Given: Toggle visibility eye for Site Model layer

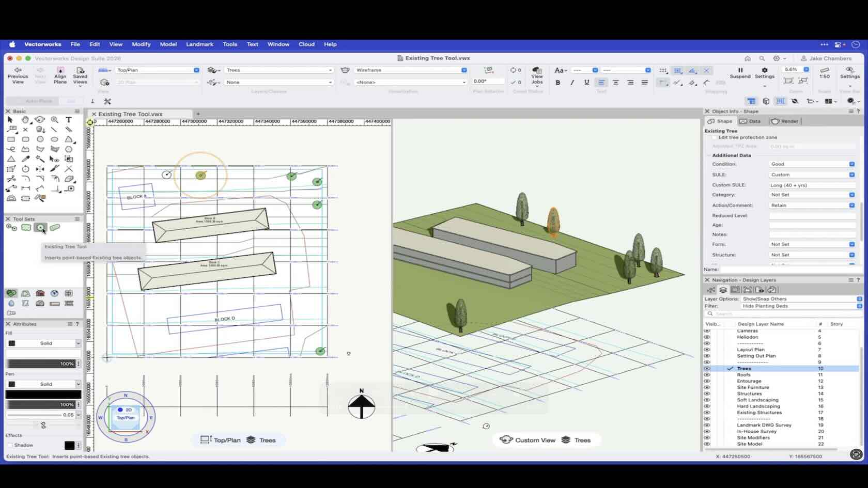Looking at the screenshot, I should (707, 444).
